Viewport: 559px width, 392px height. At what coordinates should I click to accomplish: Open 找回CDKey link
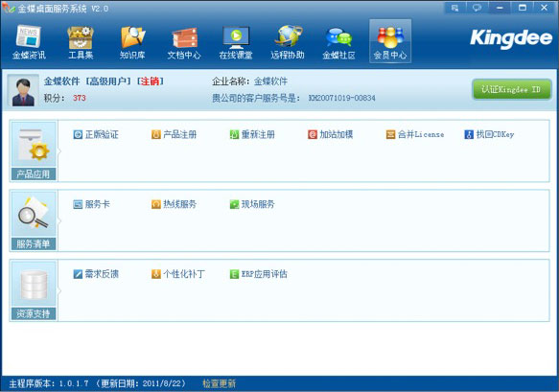495,134
